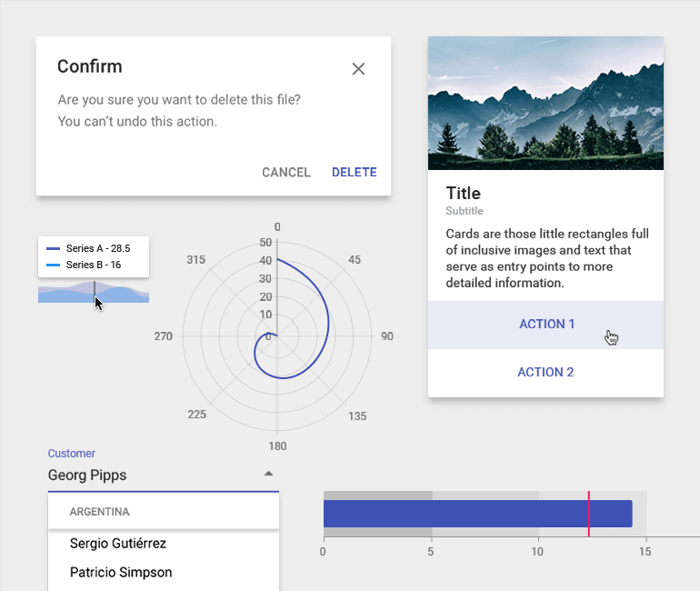Click the Series A legend marker
This screenshot has height=591, width=700.
[x=53, y=248]
